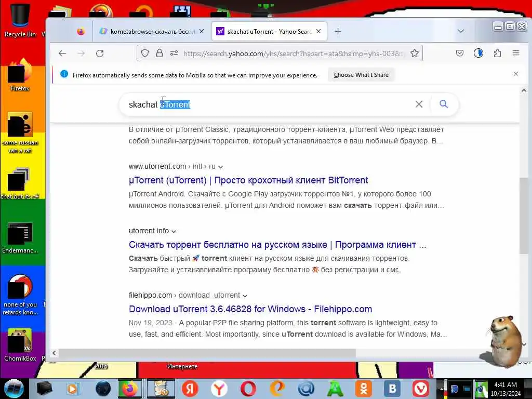Launch Opera from the taskbar
This screenshot has height=399, width=532.
(x=248, y=389)
